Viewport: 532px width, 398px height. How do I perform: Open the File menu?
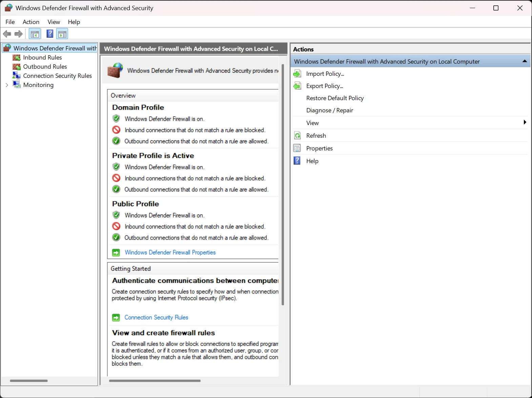tap(10, 22)
